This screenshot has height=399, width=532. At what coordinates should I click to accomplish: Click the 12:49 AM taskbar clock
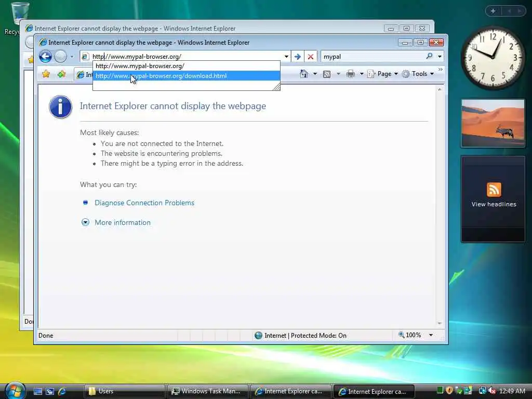tap(512, 391)
